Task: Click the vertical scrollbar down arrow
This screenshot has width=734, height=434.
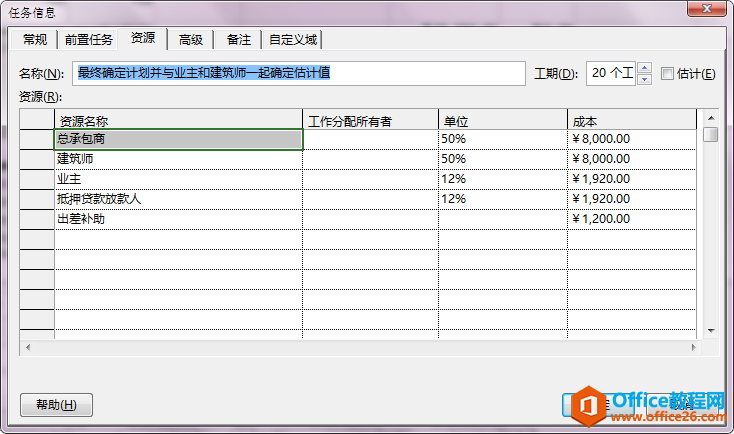Action: (x=711, y=331)
